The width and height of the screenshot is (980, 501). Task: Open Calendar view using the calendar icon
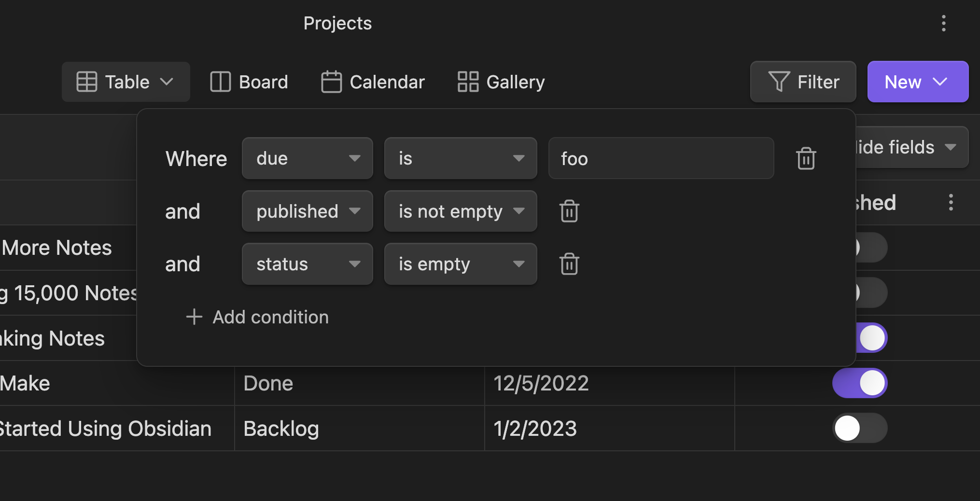[331, 82]
